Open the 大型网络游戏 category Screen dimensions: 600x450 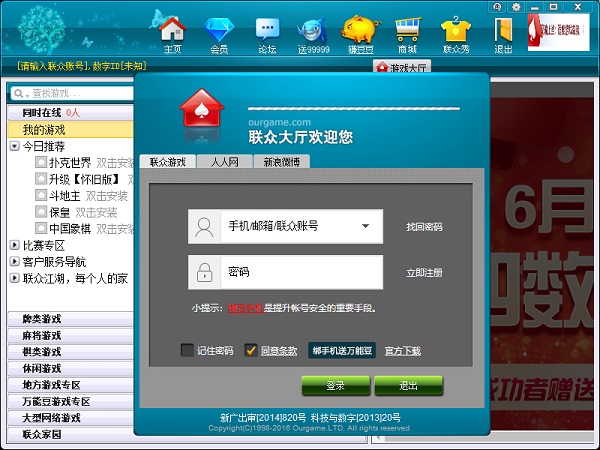pyautogui.click(x=70, y=418)
